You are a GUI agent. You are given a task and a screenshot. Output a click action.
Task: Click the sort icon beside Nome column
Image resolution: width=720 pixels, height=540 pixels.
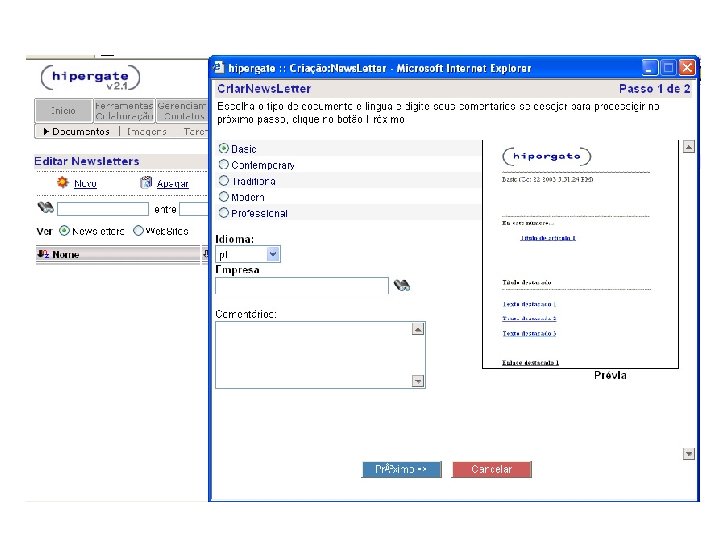(43, 254)
